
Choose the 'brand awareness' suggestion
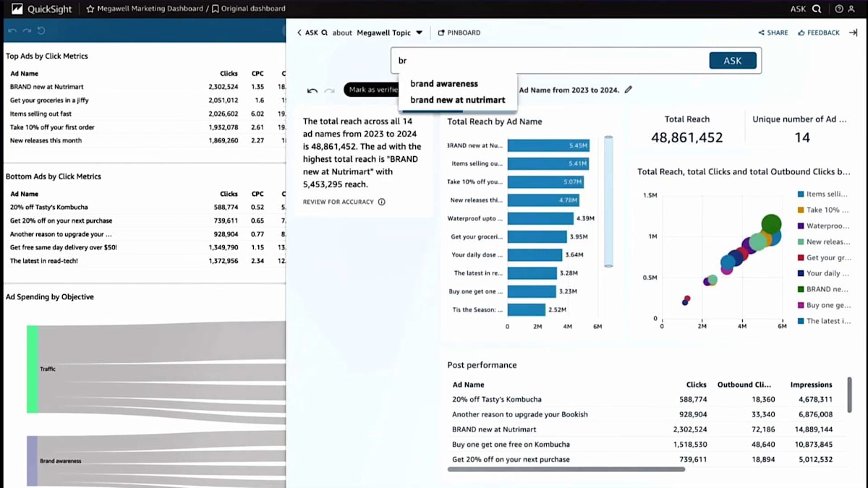coord(444,84)
